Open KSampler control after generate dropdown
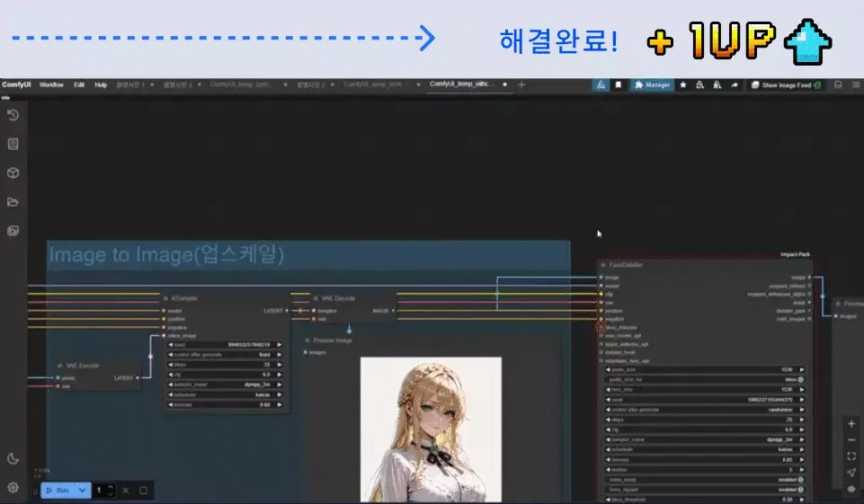The image size is (864, 504). pyautogui.click(x=225, y=355)
